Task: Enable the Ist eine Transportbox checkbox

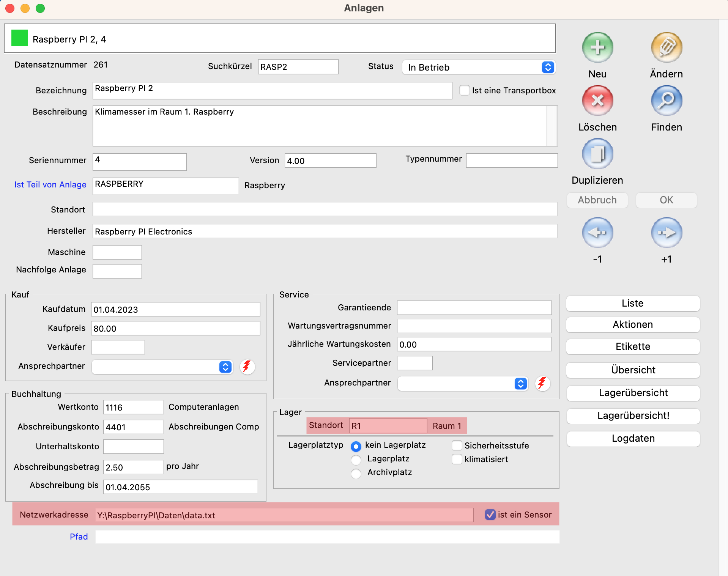Action: pyautogui.click(x=464, y=90)
